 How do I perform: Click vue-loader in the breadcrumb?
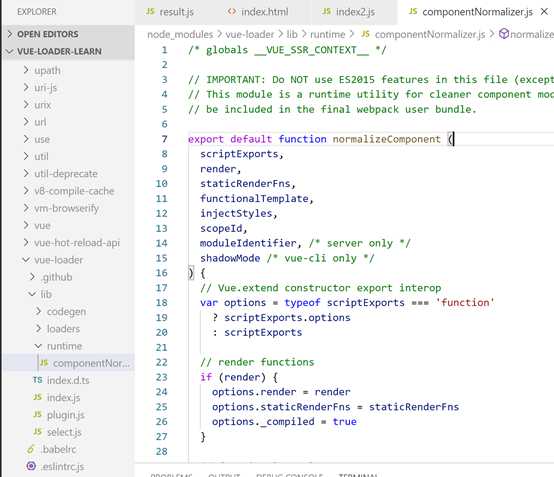click(x=250, y=34)
